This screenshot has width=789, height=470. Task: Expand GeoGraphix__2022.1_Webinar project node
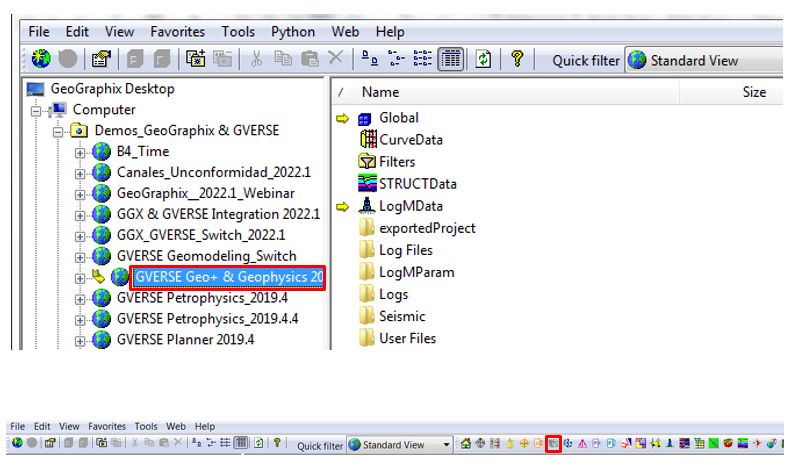point(80,195)
